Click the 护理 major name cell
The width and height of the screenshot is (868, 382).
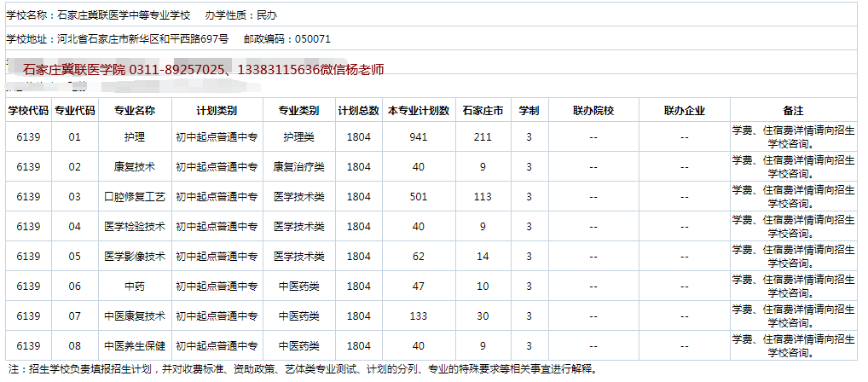[x=135, y=137]
